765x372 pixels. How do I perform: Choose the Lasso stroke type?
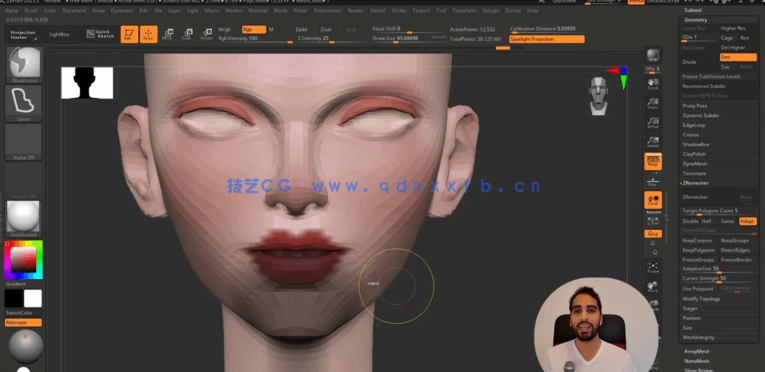(x=24, y=104)
